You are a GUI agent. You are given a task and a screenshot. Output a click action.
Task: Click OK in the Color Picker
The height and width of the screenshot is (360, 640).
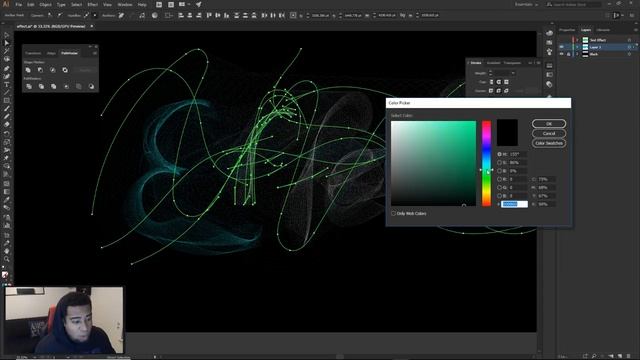pos(549,124)
